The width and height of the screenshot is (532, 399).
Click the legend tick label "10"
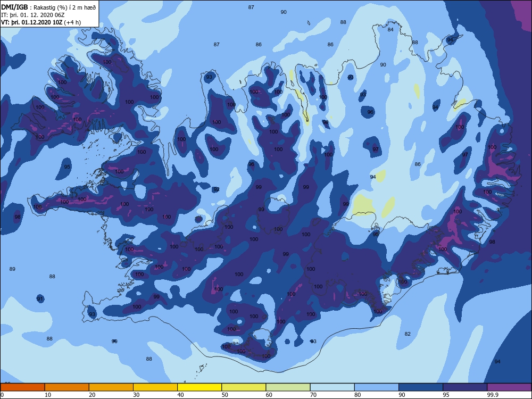coord(48,395)
